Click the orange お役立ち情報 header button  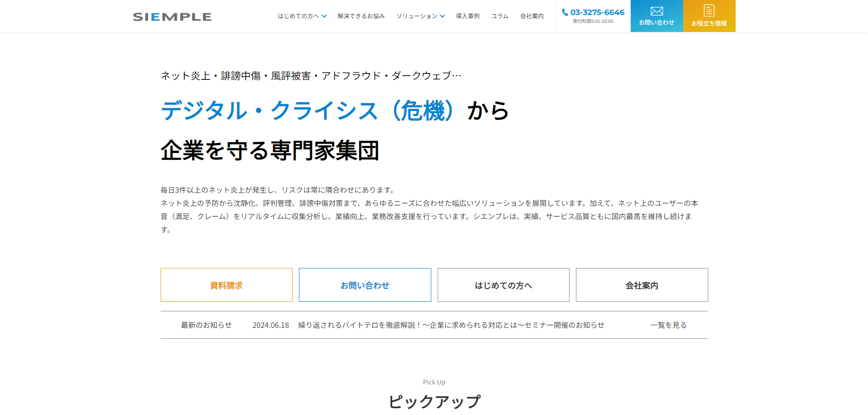(709, 16)
